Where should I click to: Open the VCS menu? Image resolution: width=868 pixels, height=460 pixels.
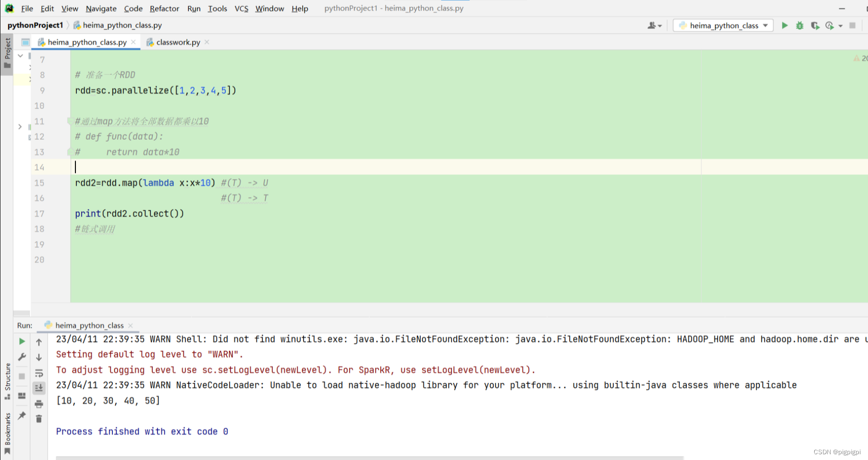242,9
